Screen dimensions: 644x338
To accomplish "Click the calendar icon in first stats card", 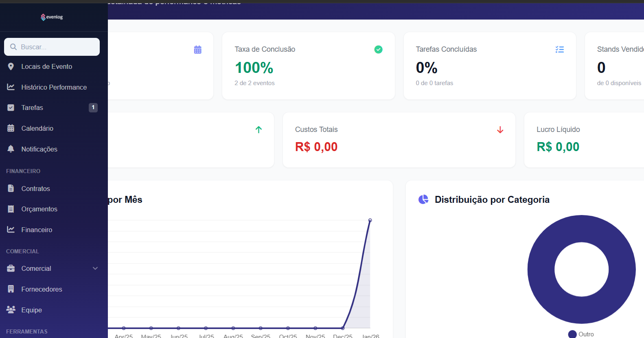I will [x=198, y=50].
